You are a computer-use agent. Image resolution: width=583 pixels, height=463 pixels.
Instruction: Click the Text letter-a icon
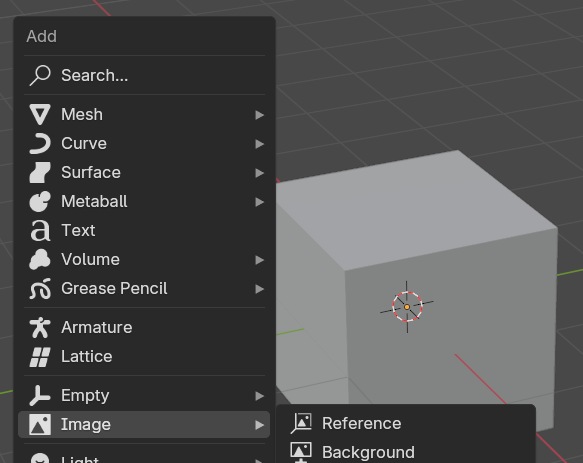(x=40, y=230)
